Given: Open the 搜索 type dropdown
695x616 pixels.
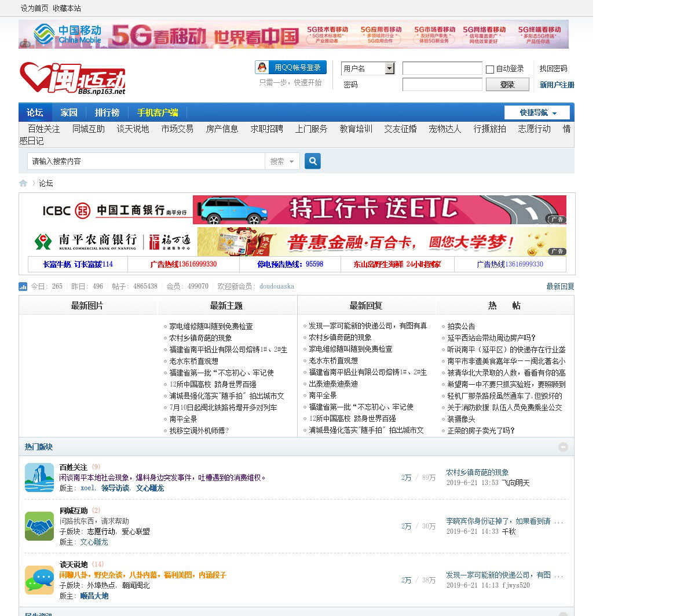Looking at the screenshot, I should [x=282, y=162].
